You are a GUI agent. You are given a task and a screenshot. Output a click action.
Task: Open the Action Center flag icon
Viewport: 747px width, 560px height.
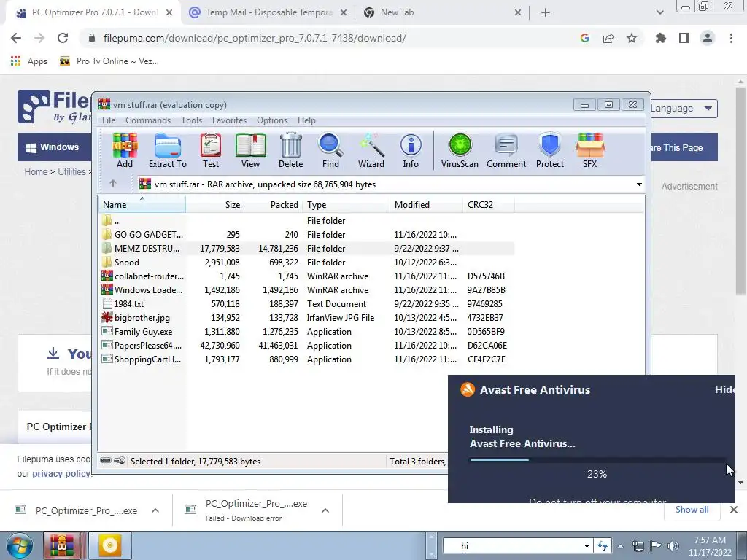point(656,546)
